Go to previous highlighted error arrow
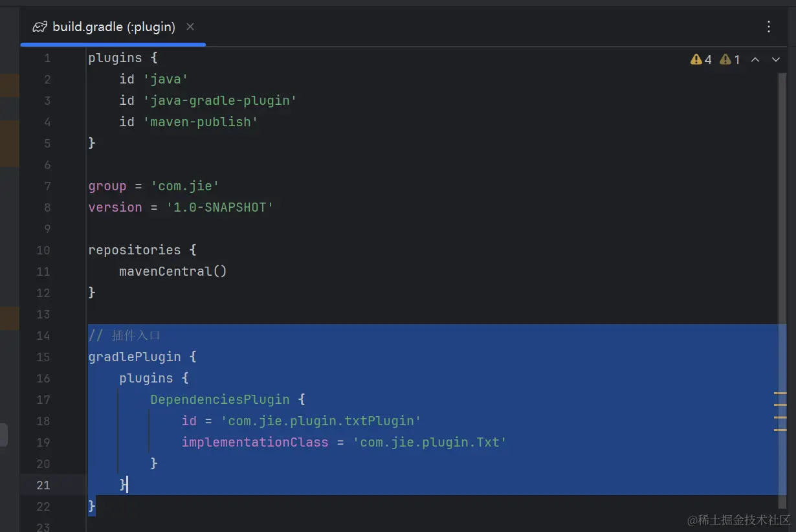This screenshot has width=796, height=532. [755, 60]
